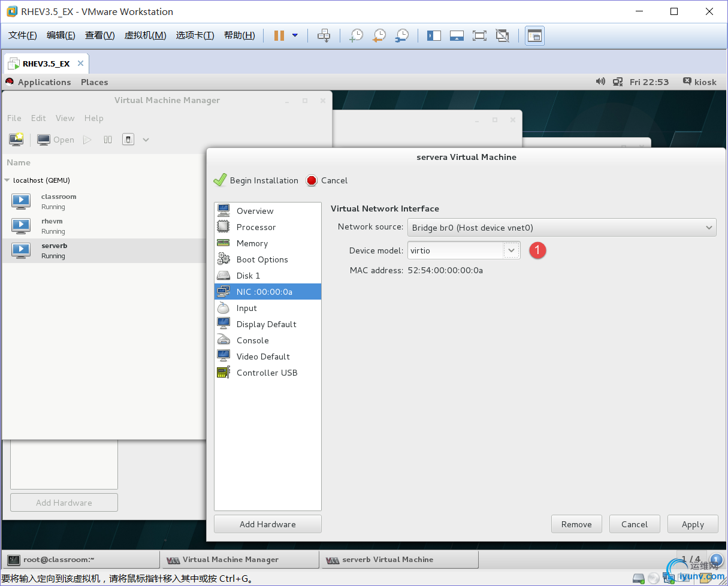Open GNOME Places menu
Viewport: 728px width, 586px height.
95,82
